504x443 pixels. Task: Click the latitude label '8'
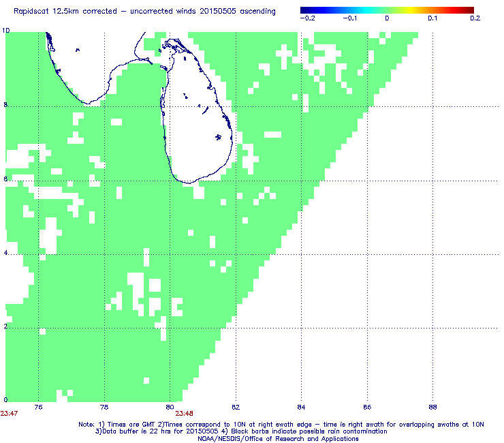(5, 105)
